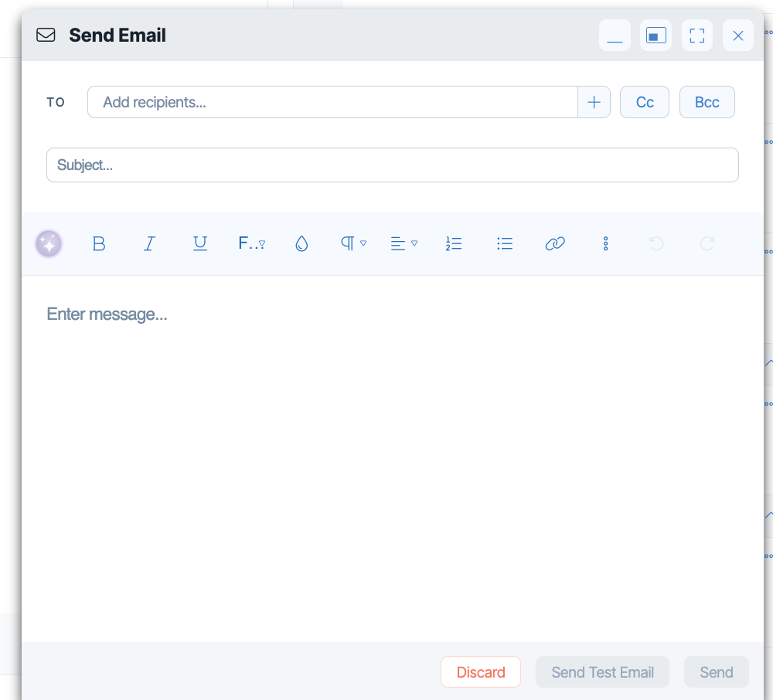Toggle underline formatting
This screenshot has width=773, height=700.
pos(200,243)
